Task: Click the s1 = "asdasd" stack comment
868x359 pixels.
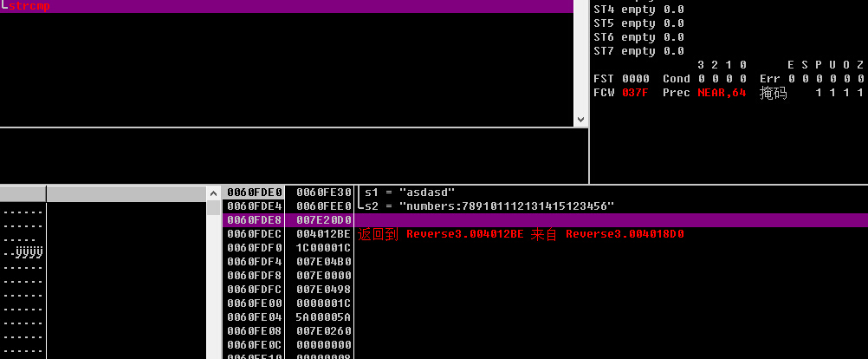Action: click(410, 192)
